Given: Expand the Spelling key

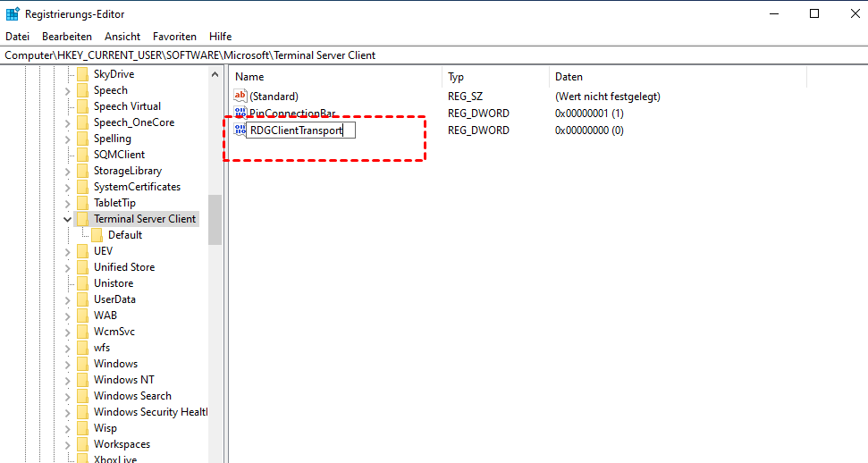Looking at the screenshot, I should pyautogui.click(x=68, y=139).
